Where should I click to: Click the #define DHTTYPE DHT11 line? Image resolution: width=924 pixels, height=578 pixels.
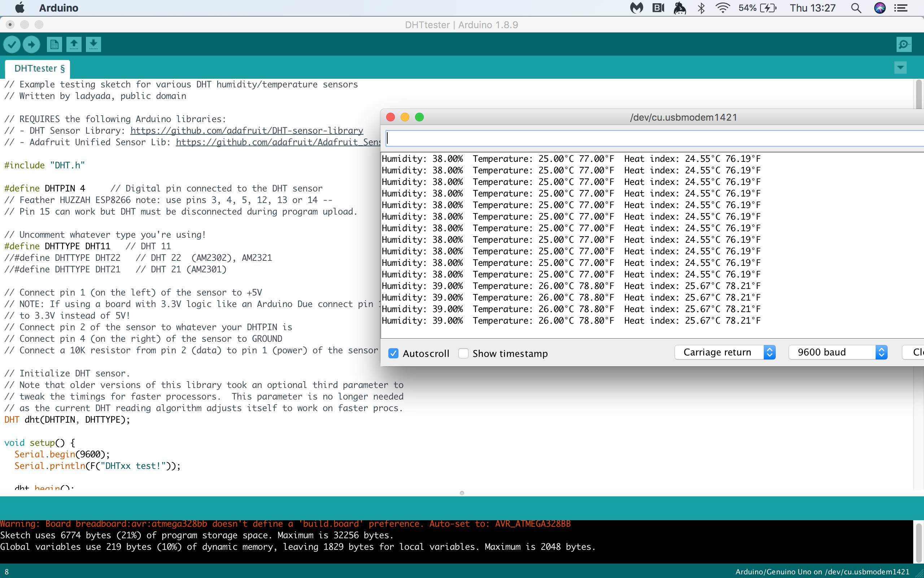88,246
